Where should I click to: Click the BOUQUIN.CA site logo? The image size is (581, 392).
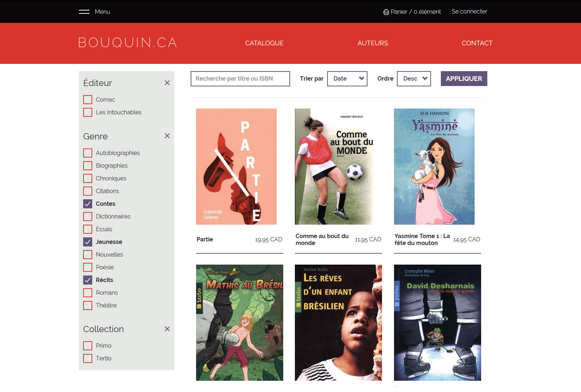click(x=127, y=43)
